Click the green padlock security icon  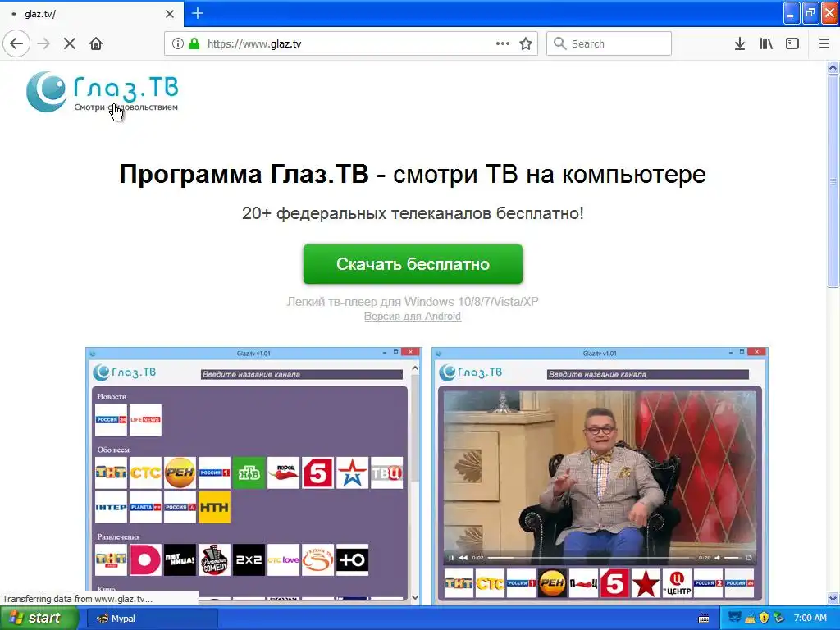pos(194,43)
